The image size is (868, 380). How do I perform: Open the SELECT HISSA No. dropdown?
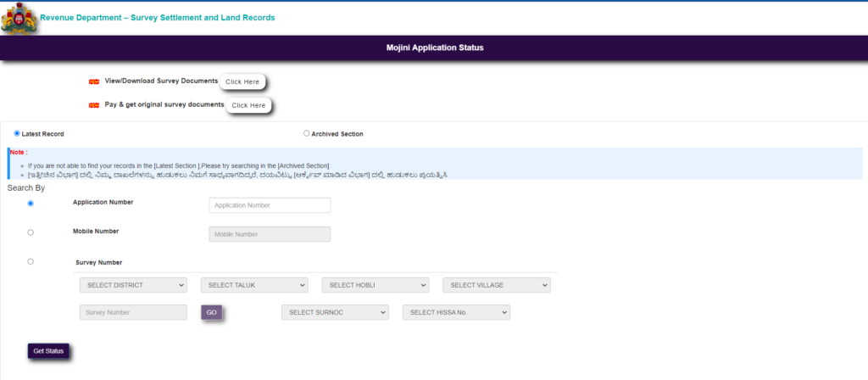[456, 312]
